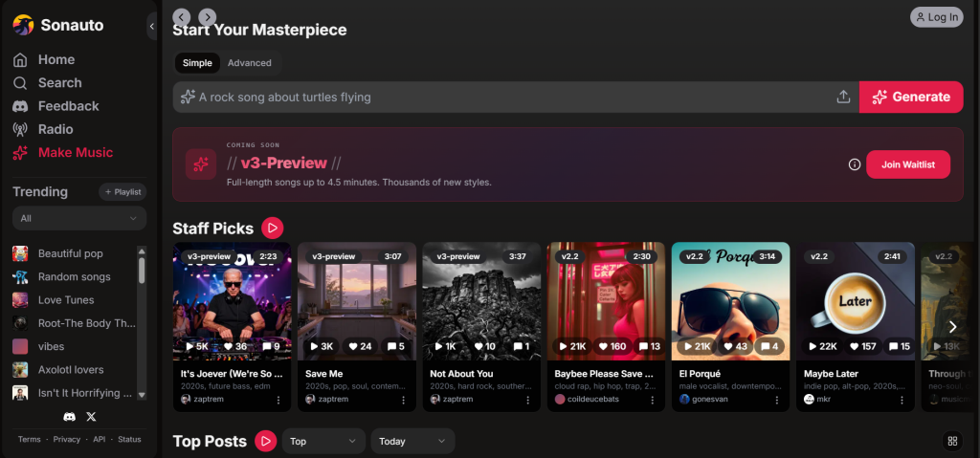Open Search from the sidebar menu
980x458 pixels.
tap(59, 83)
